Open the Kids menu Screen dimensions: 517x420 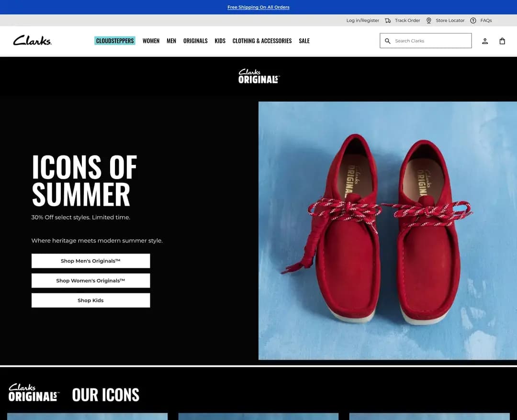point(220,41)
